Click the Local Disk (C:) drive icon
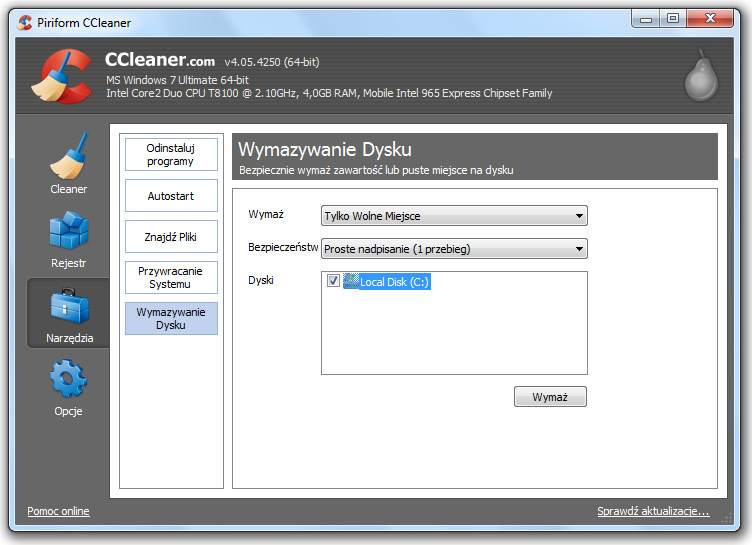752x545 pixels. [x=351, y=281]
